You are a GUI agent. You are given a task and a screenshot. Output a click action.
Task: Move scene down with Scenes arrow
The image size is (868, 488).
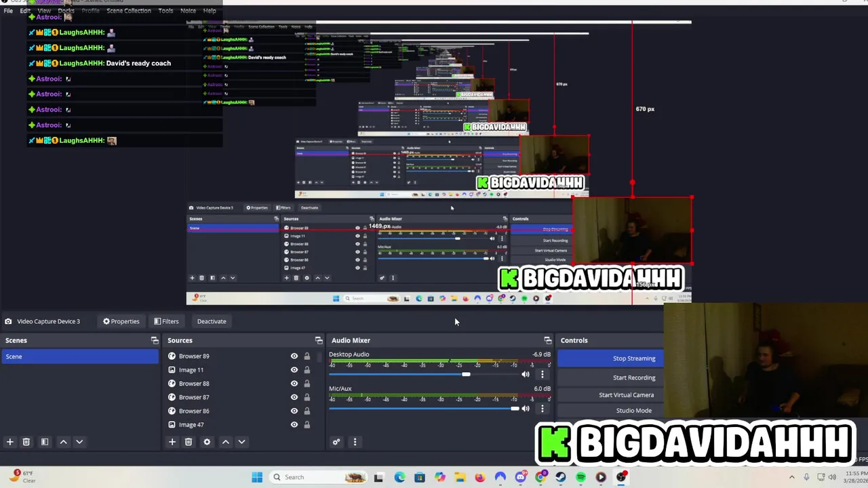click(79, 442)
